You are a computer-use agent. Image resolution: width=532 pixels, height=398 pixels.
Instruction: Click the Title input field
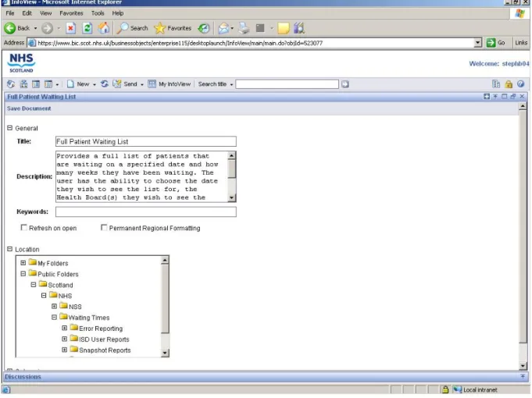[146, 141]
